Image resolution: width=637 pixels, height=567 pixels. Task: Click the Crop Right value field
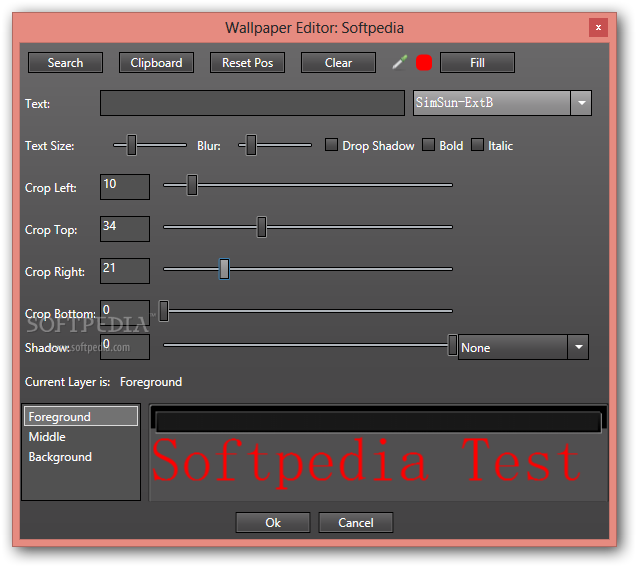click(x=125, y=271)
